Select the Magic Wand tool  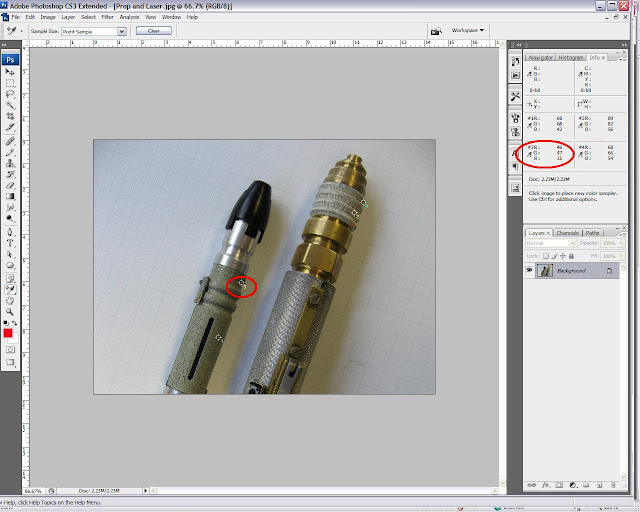(10, 105)
